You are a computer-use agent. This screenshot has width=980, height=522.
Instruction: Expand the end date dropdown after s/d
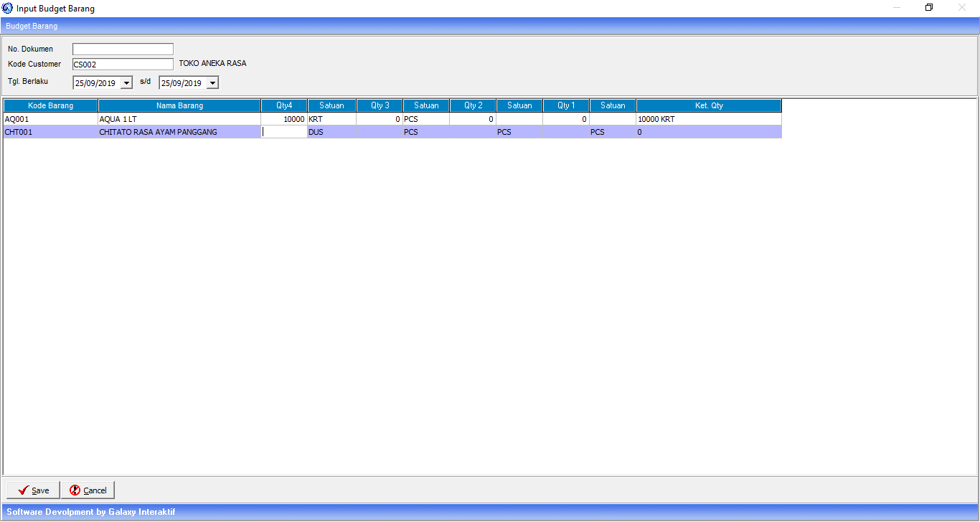pyautogui.click(x=212, y=83)
